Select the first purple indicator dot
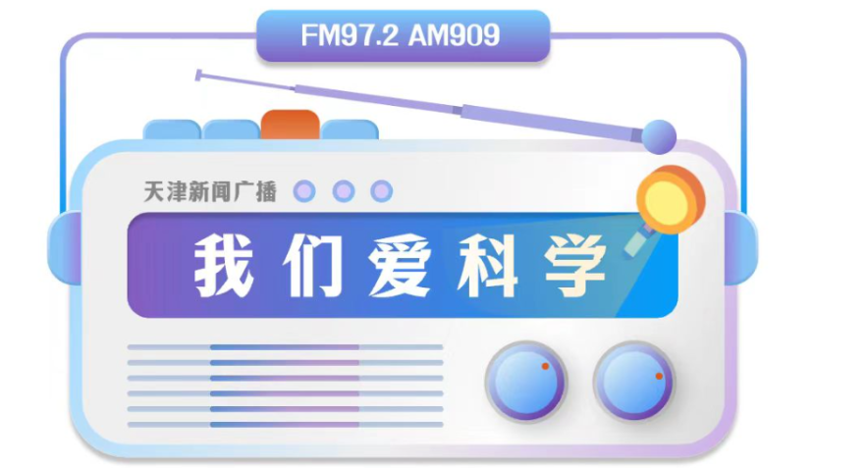868x468 pixels. [304, 191]
